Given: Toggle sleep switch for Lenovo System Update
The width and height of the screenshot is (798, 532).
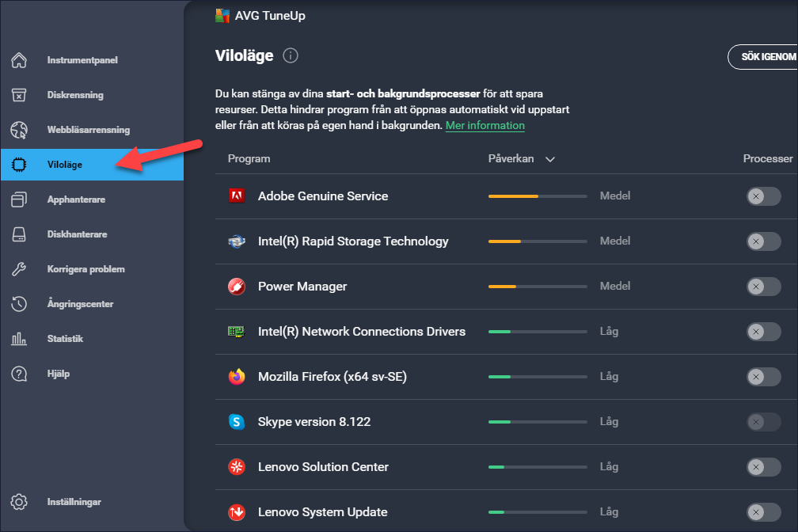Looking at the screenshot, I should tap(763, 512).
